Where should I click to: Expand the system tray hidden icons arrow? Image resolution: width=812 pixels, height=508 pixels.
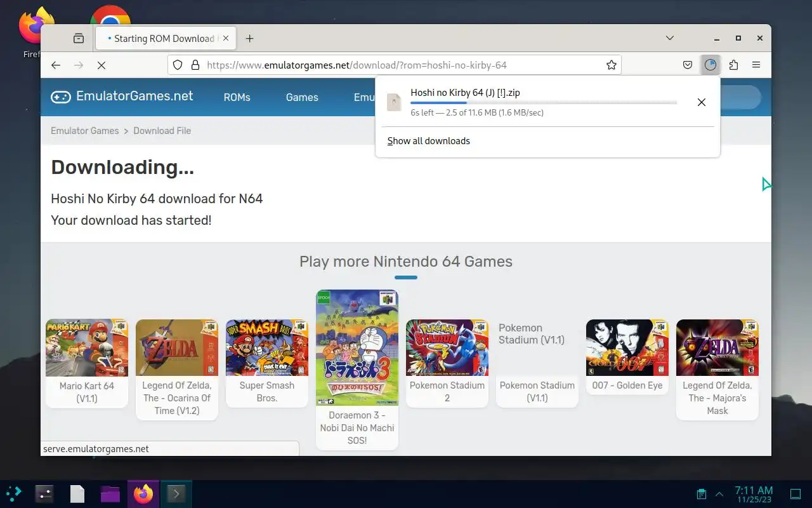719,494
